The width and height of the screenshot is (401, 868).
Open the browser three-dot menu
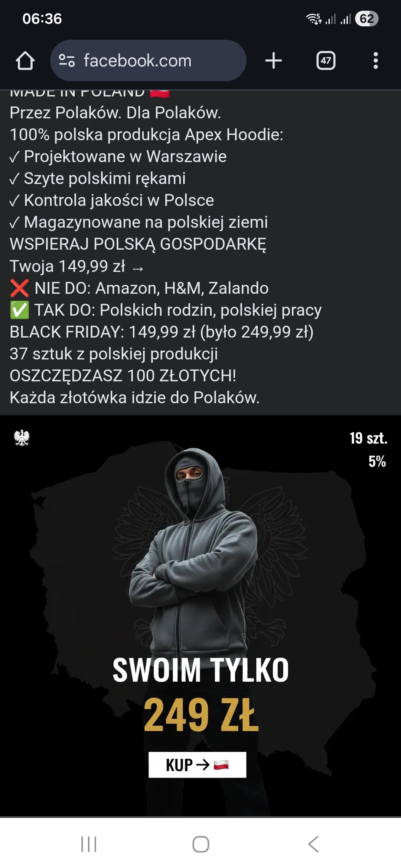click(376, 60)
